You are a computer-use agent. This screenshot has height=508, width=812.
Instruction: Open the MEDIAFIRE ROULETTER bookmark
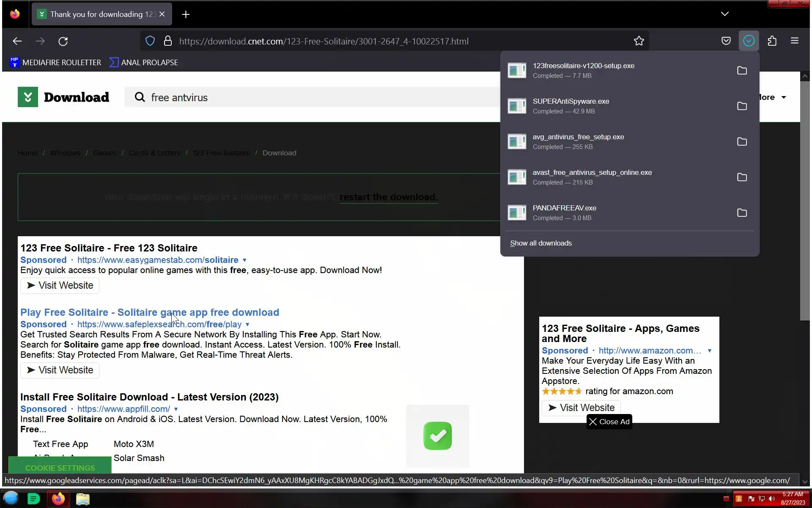55,63
